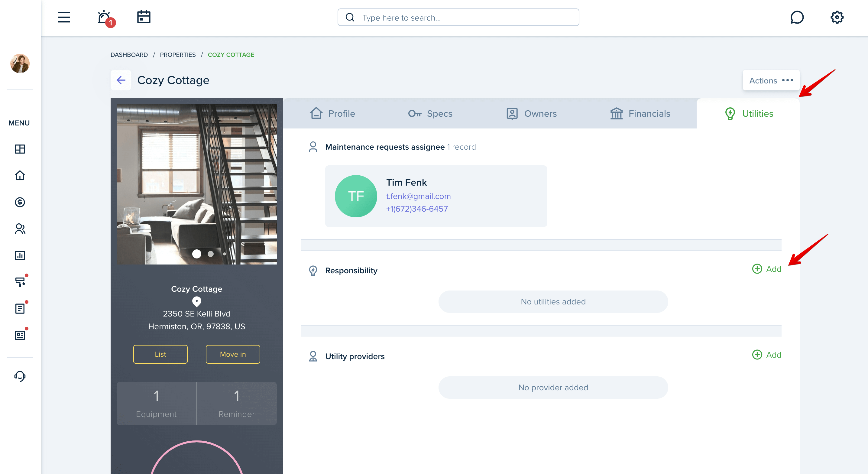This screenshot has width=868, height=474.
Task: Open the dashboard grid icon in sidebar
Action: tap(20, 149)
